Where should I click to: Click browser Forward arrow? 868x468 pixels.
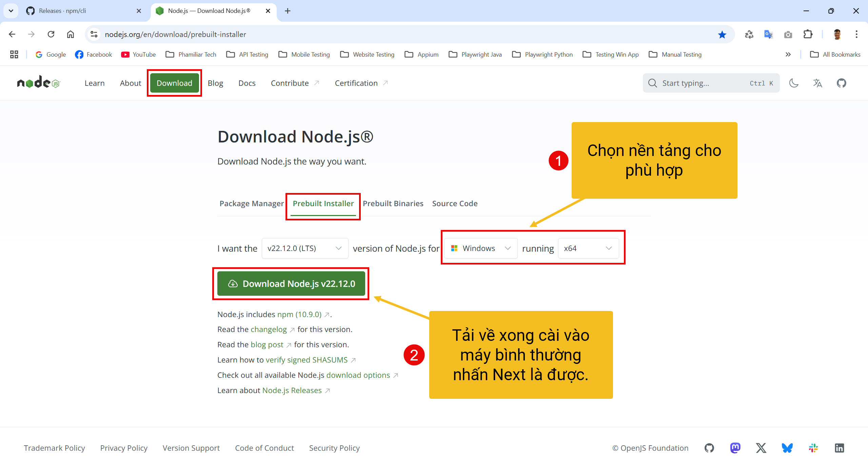point(32,34)
